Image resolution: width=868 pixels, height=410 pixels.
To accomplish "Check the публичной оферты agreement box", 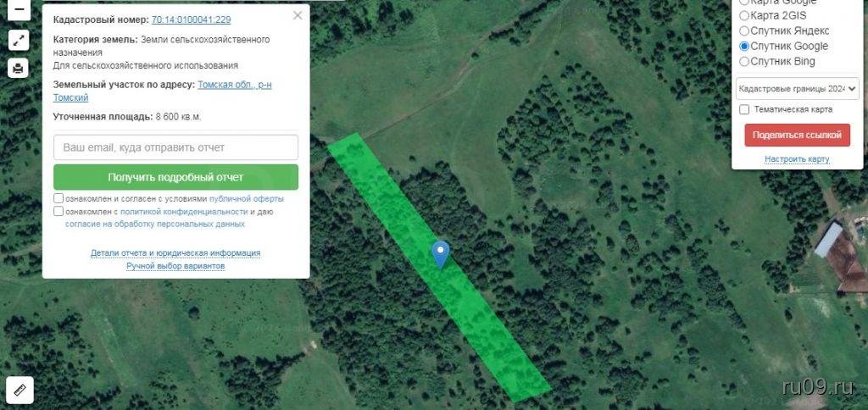I will pos(58,198).
